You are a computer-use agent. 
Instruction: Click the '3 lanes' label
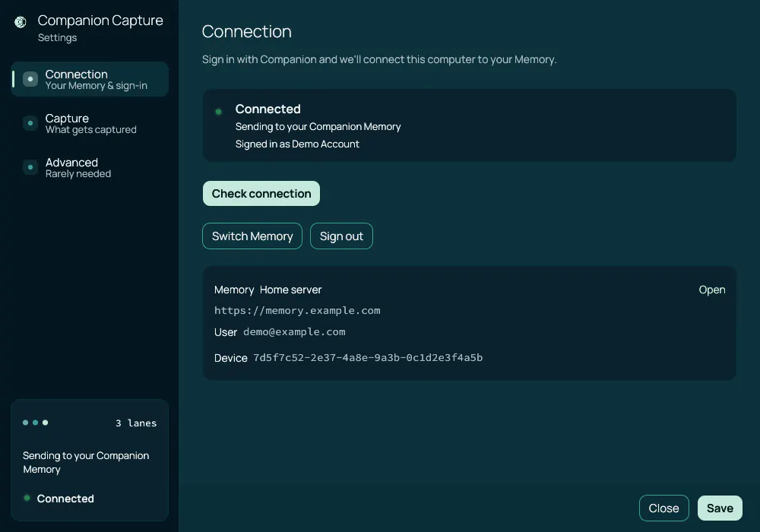[136, 423]
